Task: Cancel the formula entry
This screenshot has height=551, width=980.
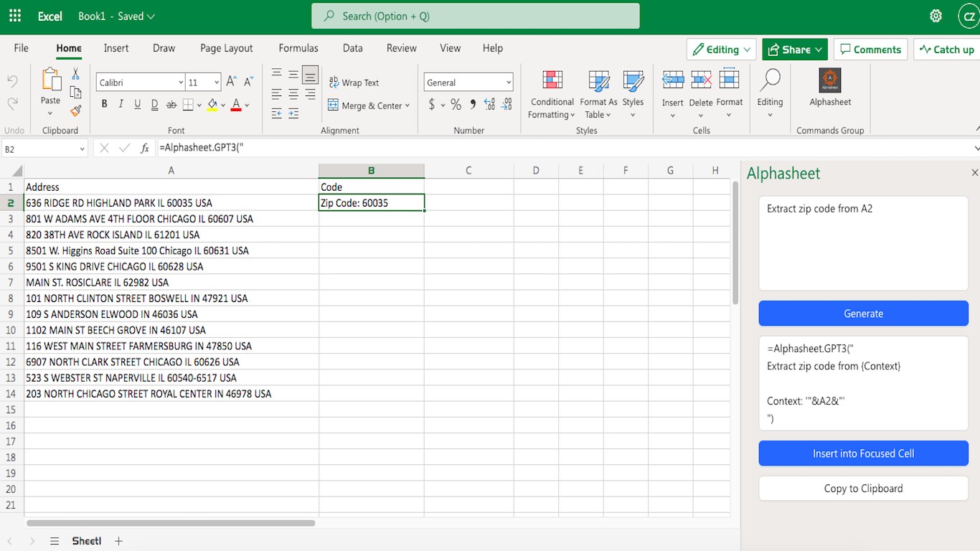Action: pos(104,149)
